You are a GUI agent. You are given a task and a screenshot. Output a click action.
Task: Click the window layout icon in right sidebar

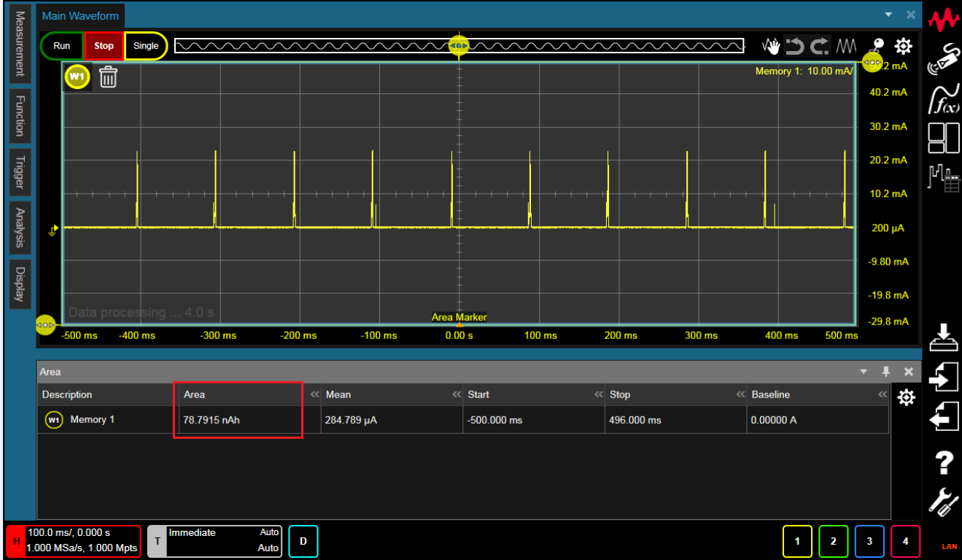pyautogui.click(x=943, y=138)
